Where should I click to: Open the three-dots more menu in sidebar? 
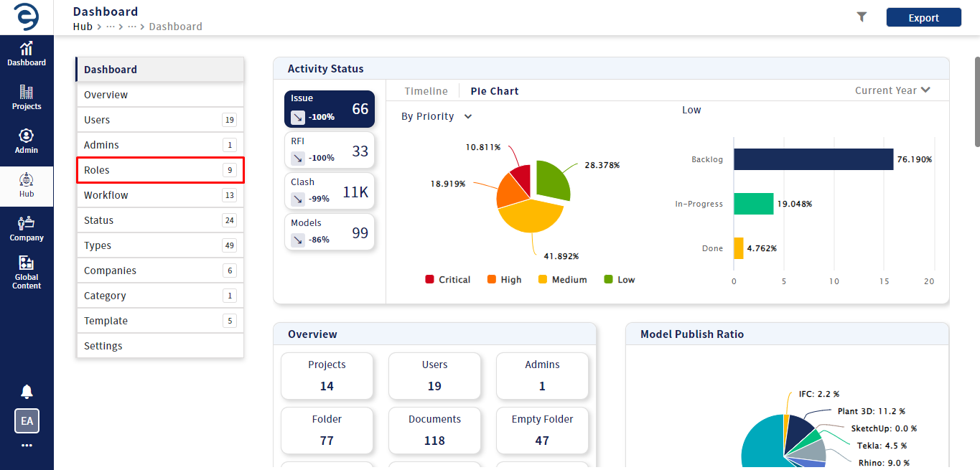(27, 446)
